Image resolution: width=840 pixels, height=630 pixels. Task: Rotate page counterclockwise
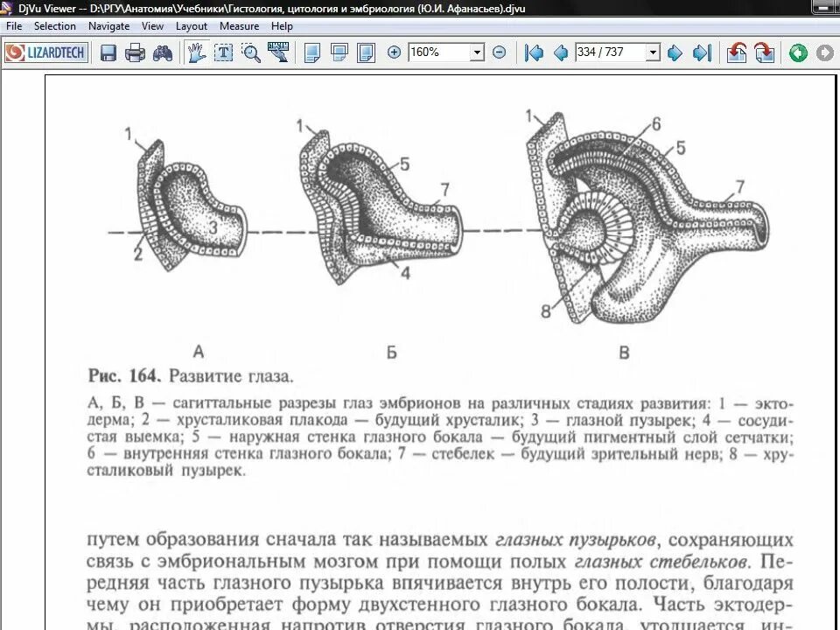737,52
